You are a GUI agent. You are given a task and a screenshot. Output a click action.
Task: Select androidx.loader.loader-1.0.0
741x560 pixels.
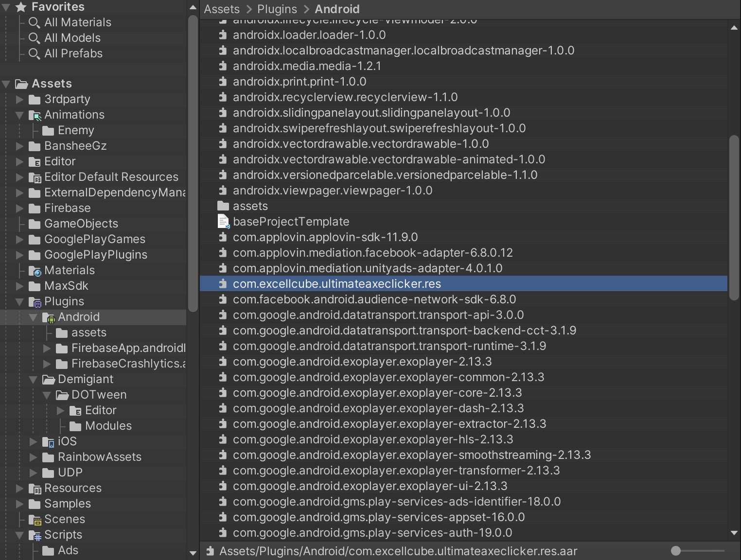click(x=463, y=35)
